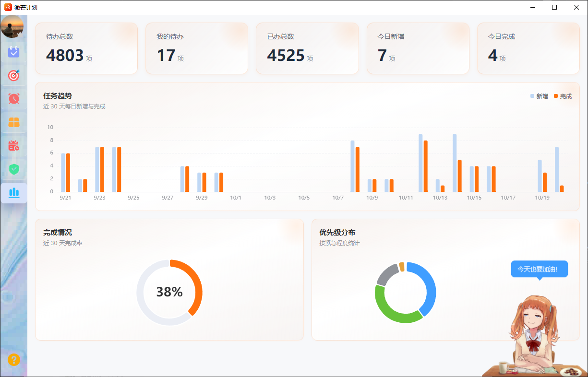
Task: Click the 任务趋势 chart title
Action: [x=58, y=96]
